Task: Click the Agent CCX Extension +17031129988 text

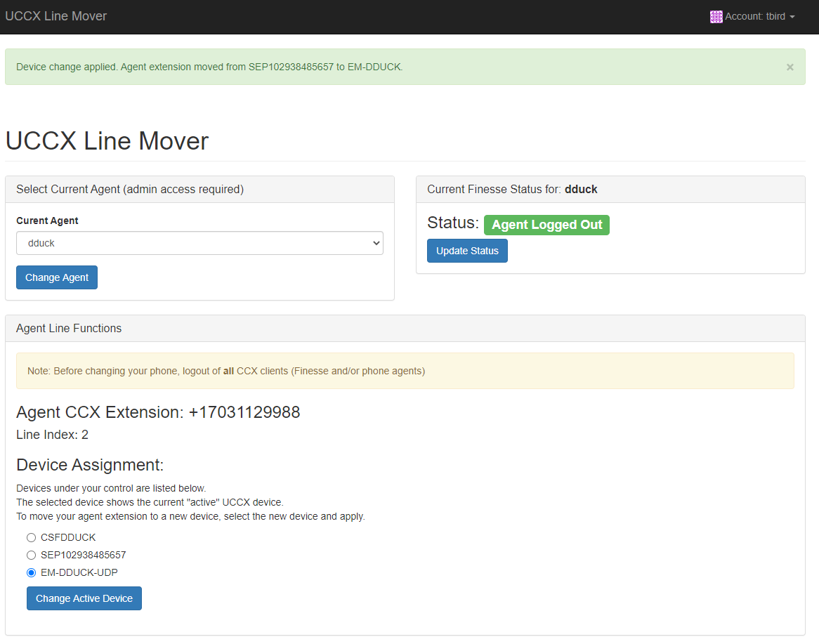Action: pos(158,412)
